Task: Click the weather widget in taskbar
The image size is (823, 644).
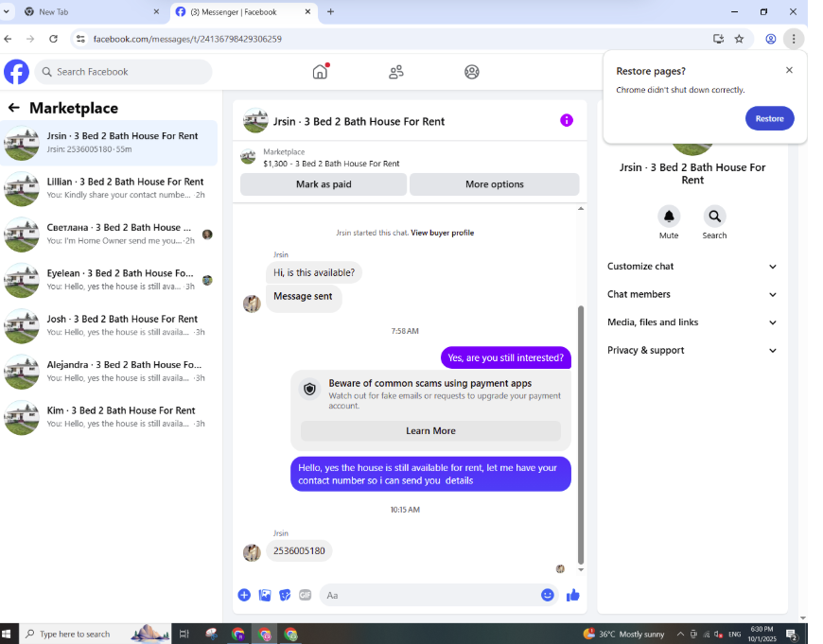Action: tap(623, 634)
